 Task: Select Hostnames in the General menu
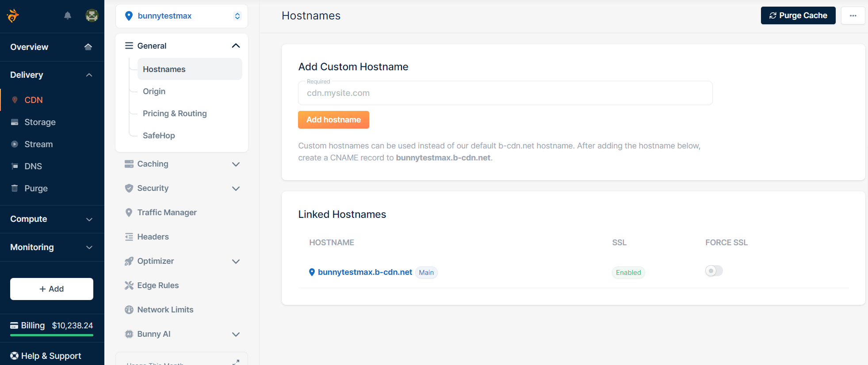(x=190, y=69)
